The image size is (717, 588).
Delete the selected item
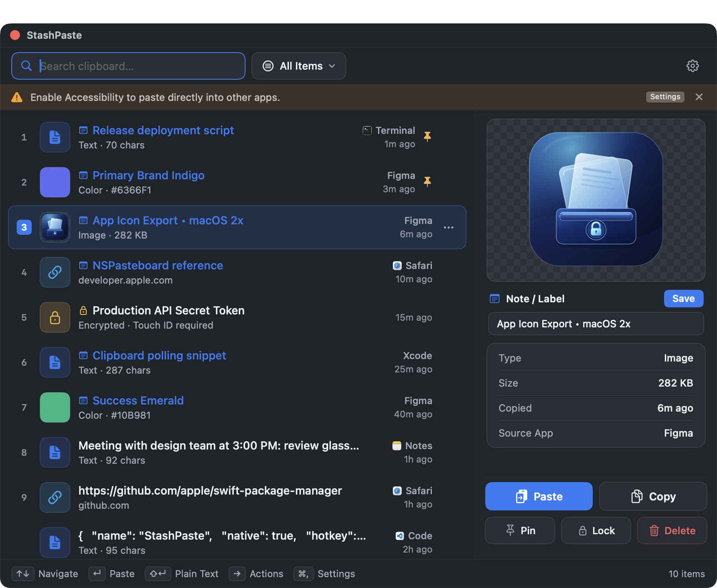672,530
